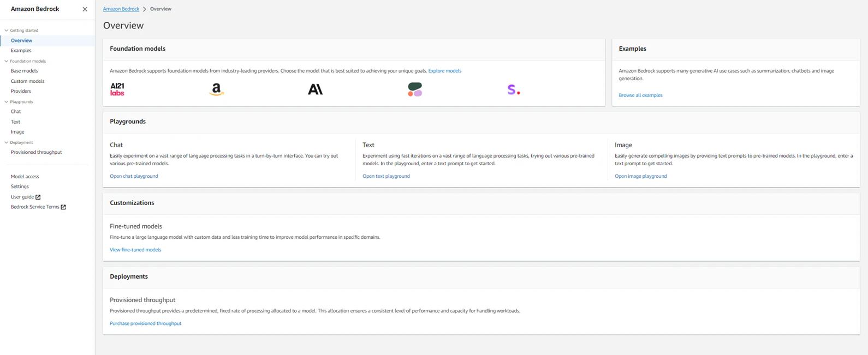Click the breadcrumb chevron separator
This screenshot has height=355, width=868.
[145, 9]
